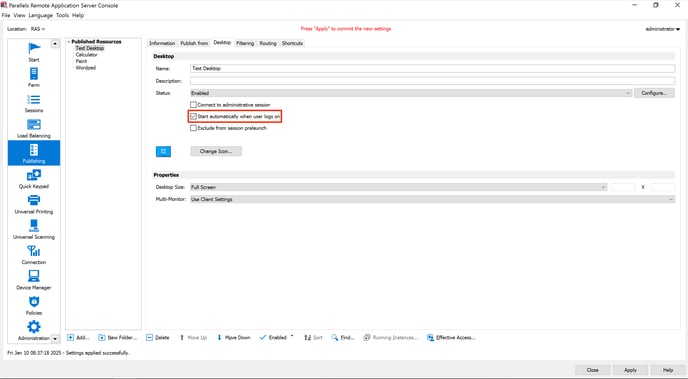Open the administrator account dropdown
This screenshot has width=688, height=379.
tap(663, 29)
